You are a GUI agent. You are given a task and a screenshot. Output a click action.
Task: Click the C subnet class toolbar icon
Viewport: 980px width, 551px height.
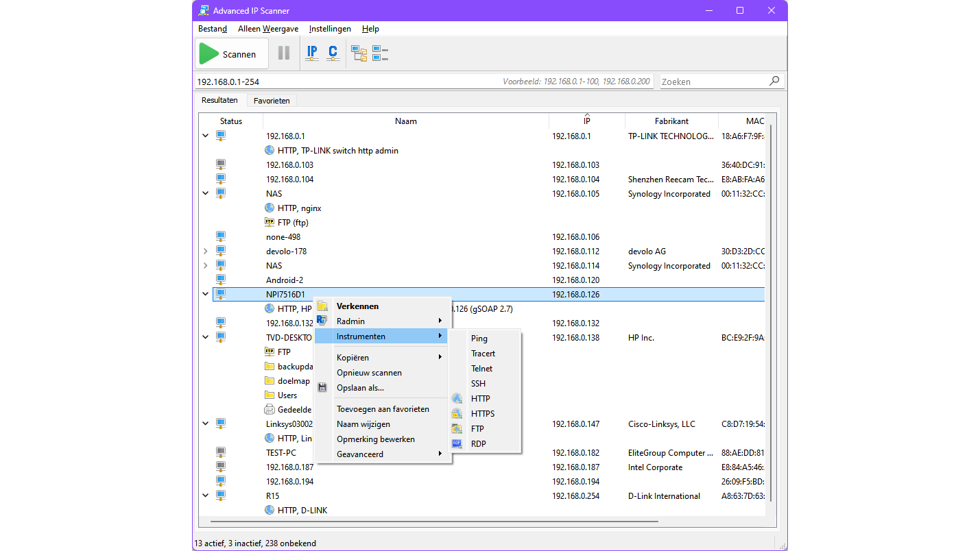333,53
